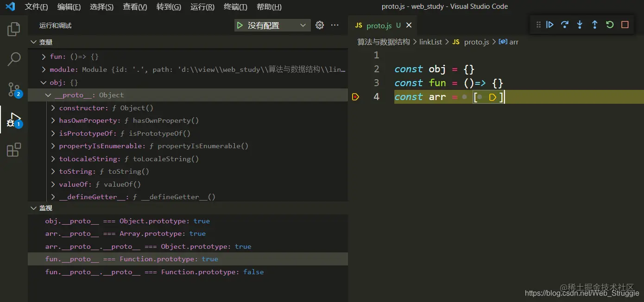Restart the debug session
Image resolution: width=644 pixels, height=302 pixels.
[x=610, y=25]
